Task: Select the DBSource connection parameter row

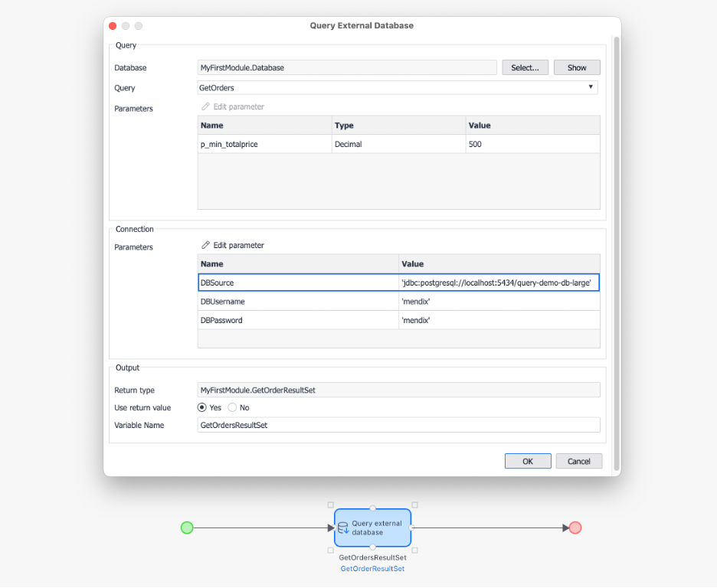Action: [399, 283]
